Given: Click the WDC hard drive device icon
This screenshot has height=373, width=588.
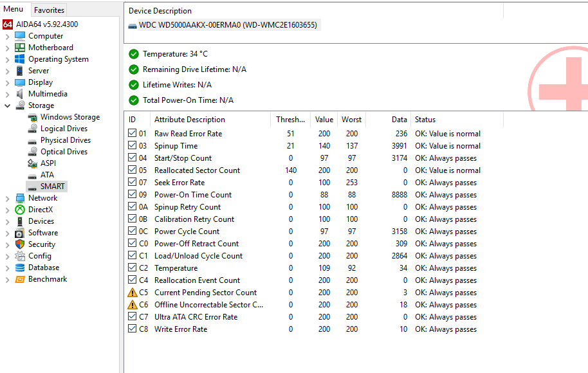Looking at the screenshot, I should (133, 26).
